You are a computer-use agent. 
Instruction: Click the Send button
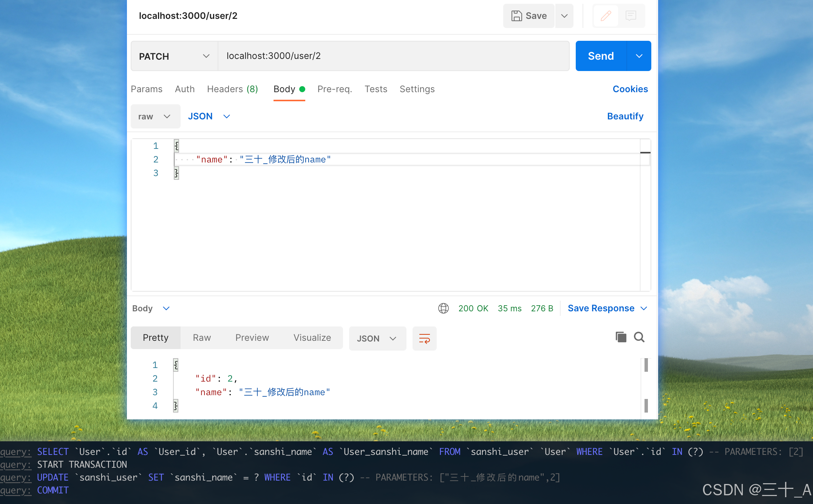601,56
